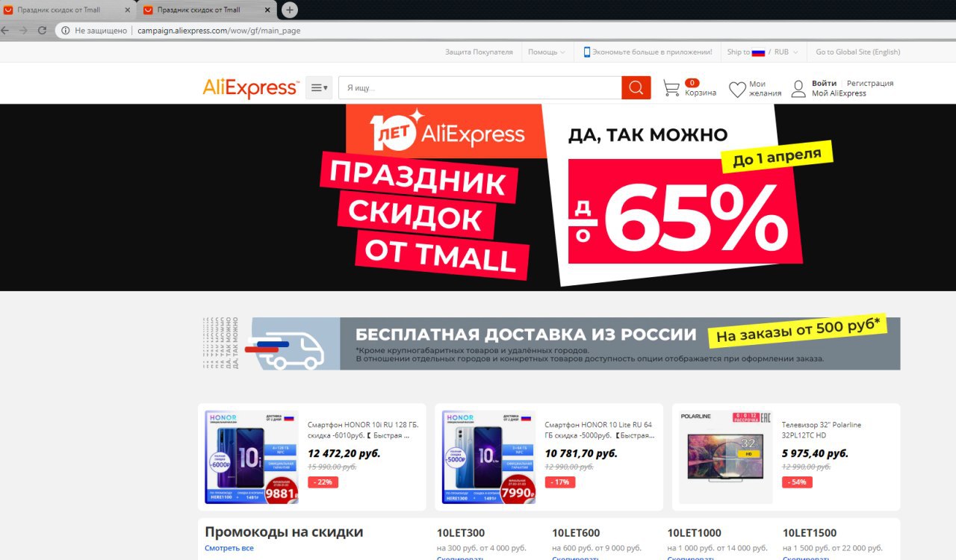Screen dimensions: 956x560
Task: Expand the Помощь dropdown
Action: (x=546, y=52)
